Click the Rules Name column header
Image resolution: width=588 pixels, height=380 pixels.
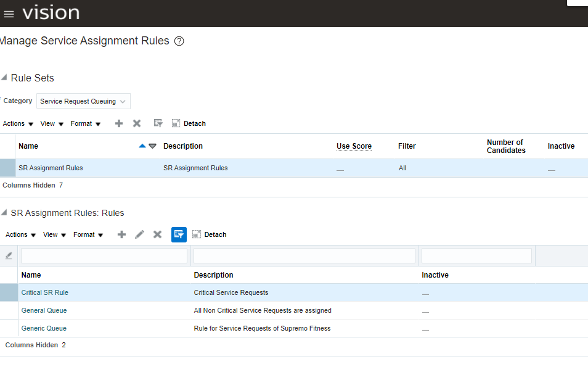coord(31,275)
